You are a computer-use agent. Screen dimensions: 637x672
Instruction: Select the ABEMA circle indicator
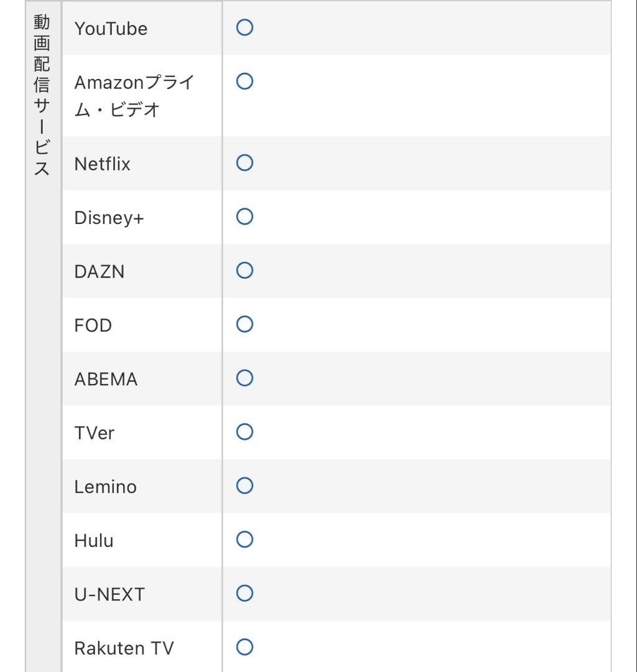(x=245, y=378)
